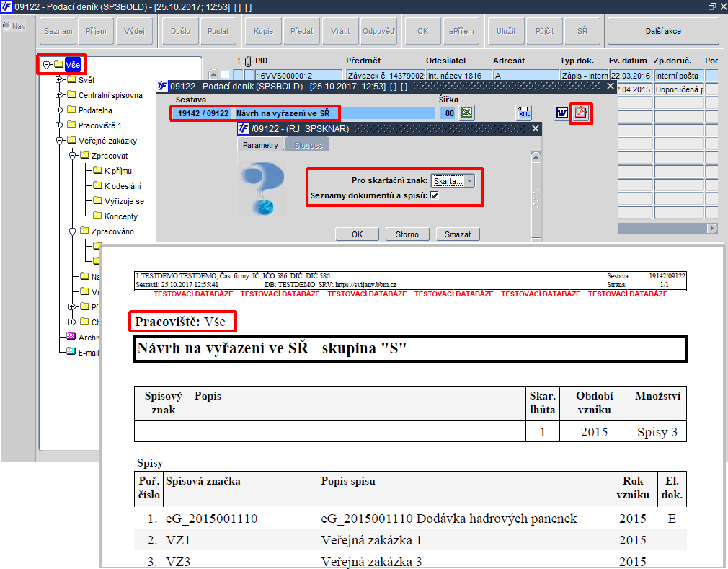
Task: Click the attachment paperclip column icon
Action: (x=248, y=61)
